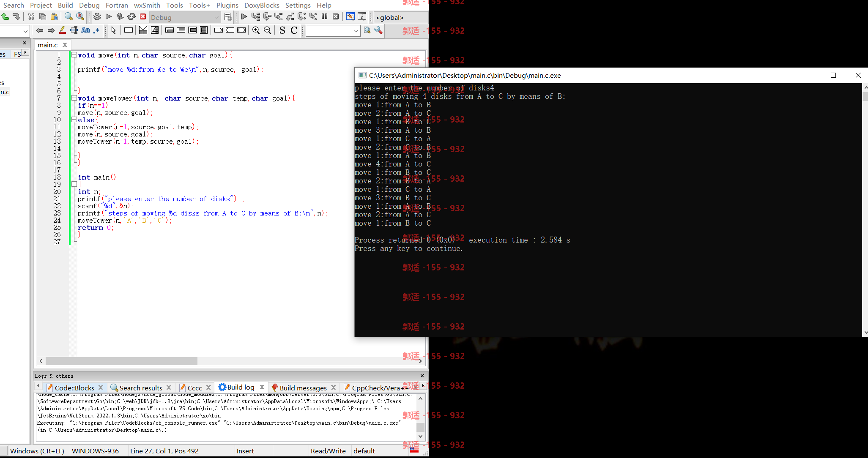The image size is (868, 458).
Task: Pause the debugger with break icon
Action: pos(324,17)
